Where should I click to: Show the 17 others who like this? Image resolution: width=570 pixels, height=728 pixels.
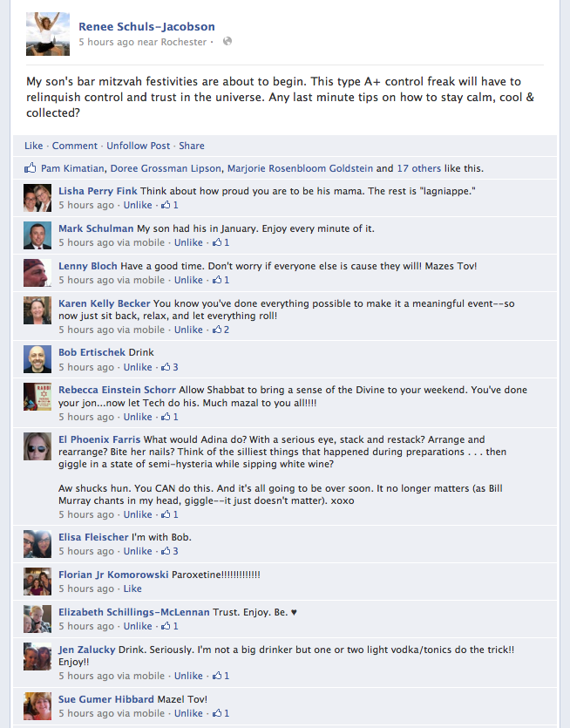pos(418,168)
